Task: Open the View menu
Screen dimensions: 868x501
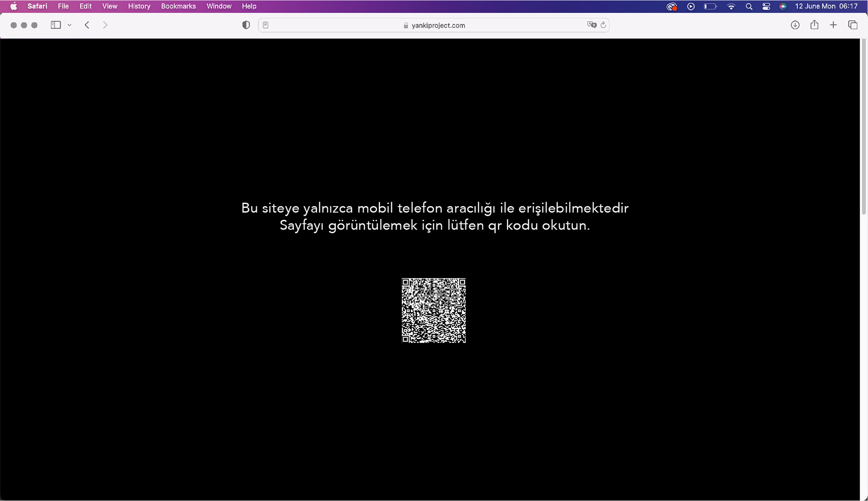Action: [109, 6]
